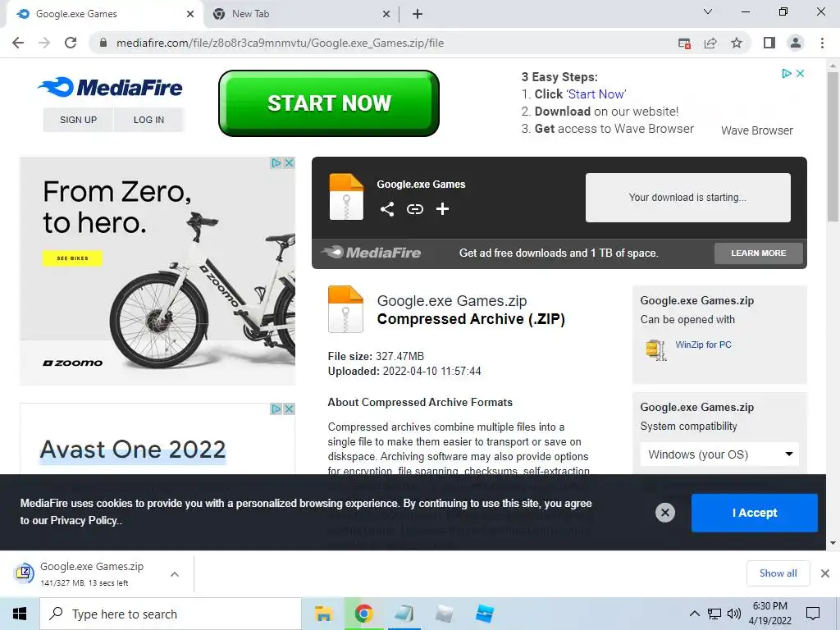Switch to the New Tab tab

tap(300, 14)
